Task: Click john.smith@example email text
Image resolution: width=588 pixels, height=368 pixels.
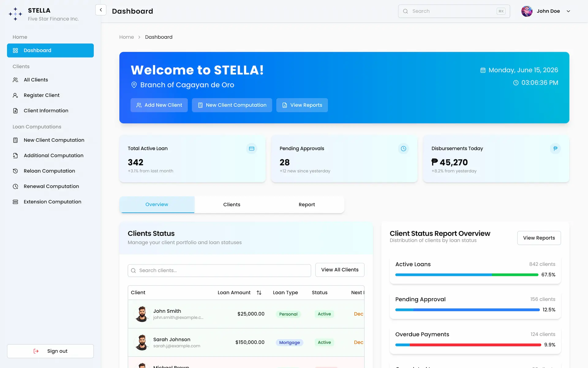Action: pyautogui.click(x=178, y=318)
